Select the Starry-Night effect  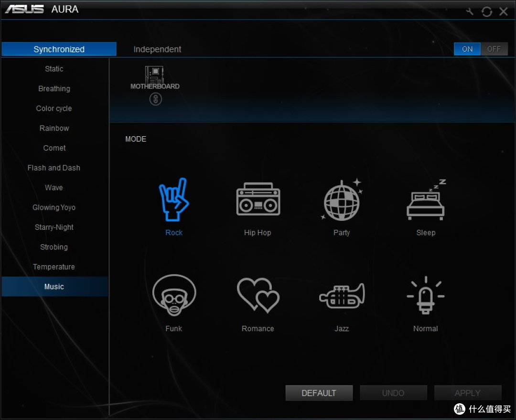point(54,227)
